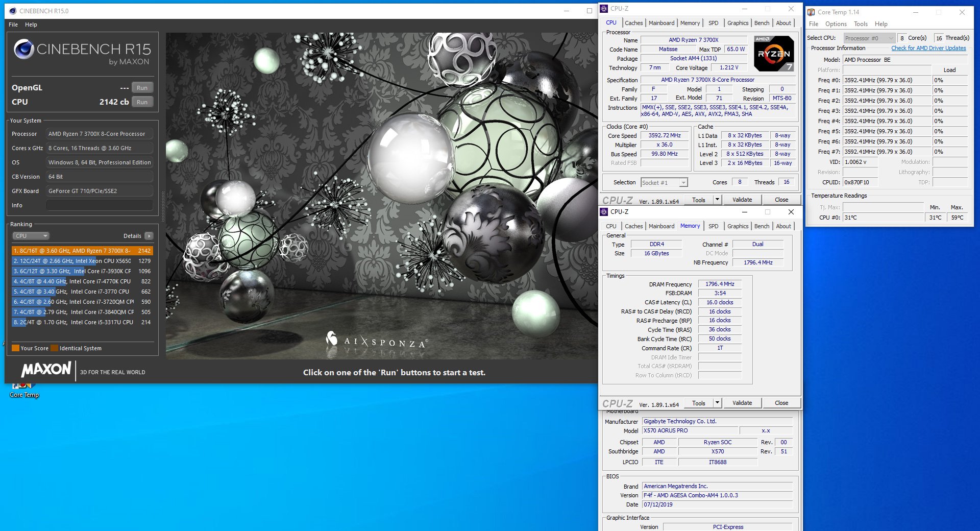Image resolution: width=980 pixels, height=531 pixels.
Task: Run the Cinebench CPU test
Action: [x=142, y=102]
